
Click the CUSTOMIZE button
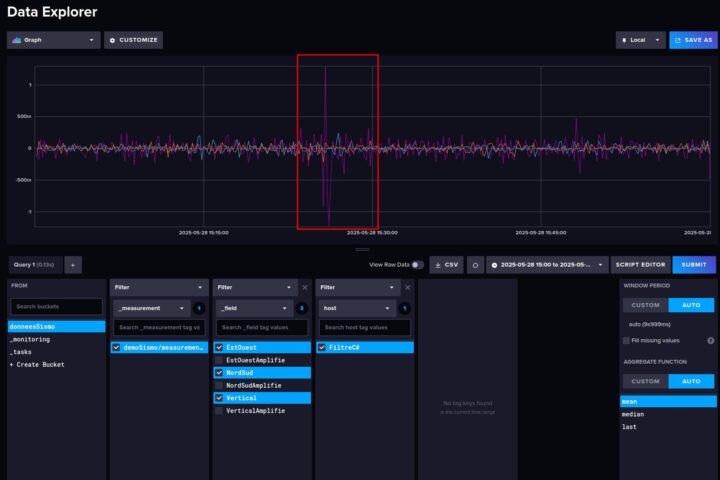(x=134, y=40)
